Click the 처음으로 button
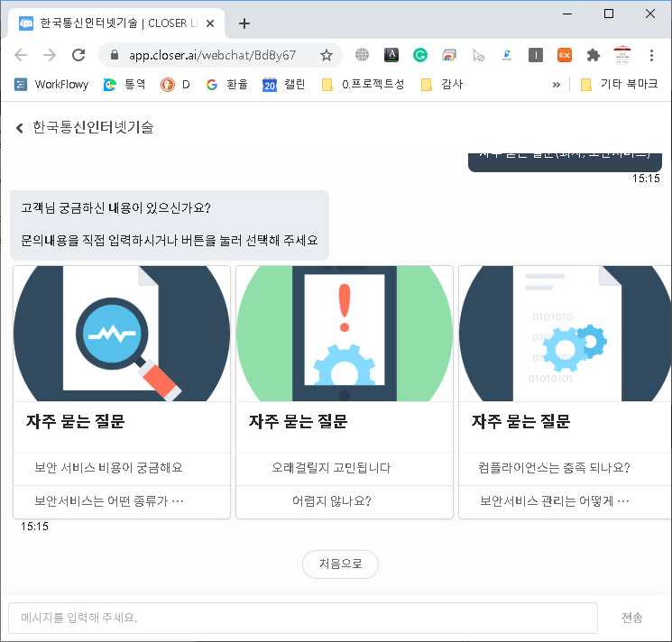This screenshot has width=672, height=642. point(340,564)
